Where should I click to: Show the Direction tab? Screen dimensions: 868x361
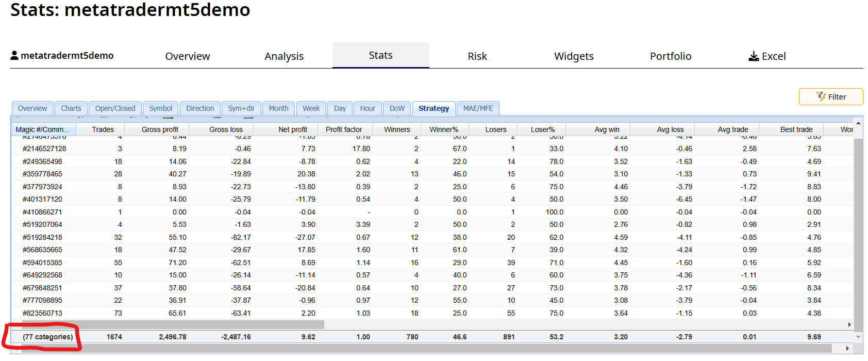200,108
